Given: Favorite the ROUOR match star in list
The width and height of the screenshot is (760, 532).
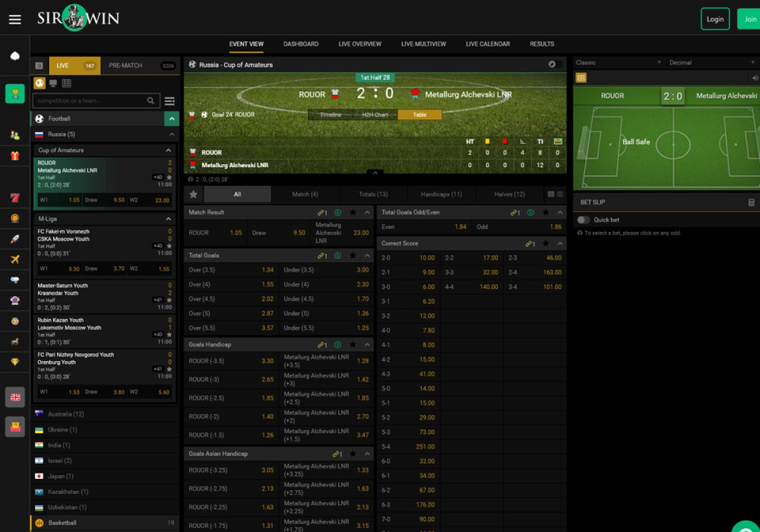Looking at the screenshot, I should tap(169, 177).
